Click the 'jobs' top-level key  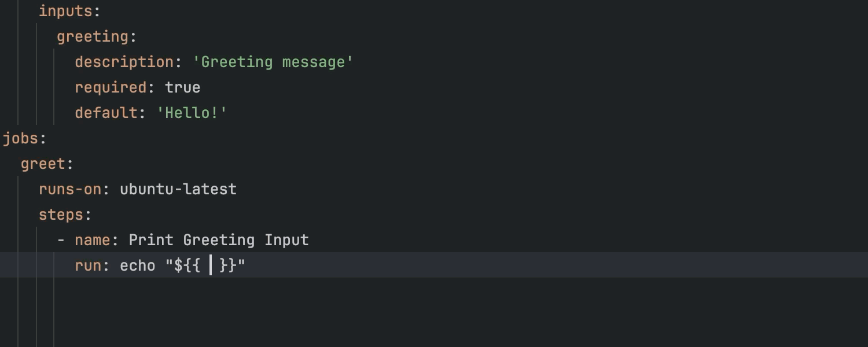pos(21,139)
